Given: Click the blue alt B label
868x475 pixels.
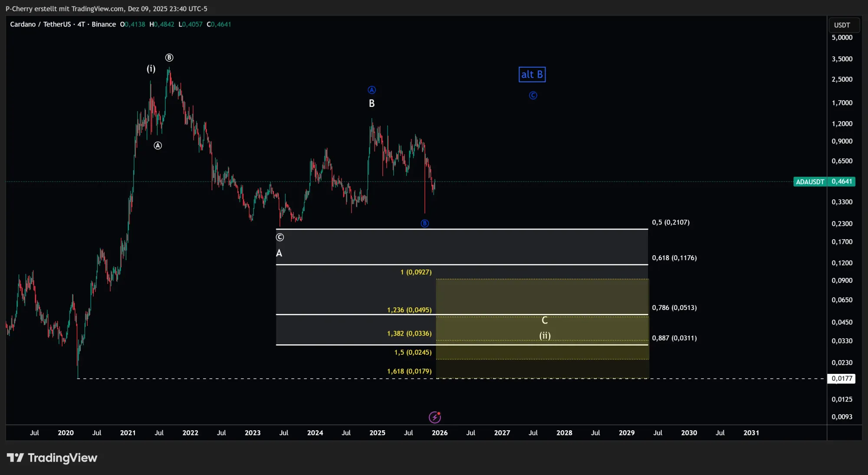Looking at the screenshot, I should (532, 74).
